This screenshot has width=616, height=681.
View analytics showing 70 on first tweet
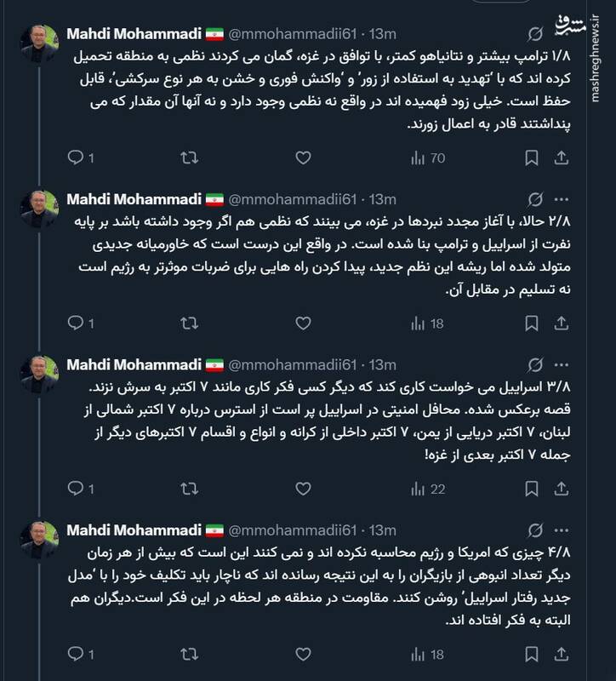(x=427, y=158)
